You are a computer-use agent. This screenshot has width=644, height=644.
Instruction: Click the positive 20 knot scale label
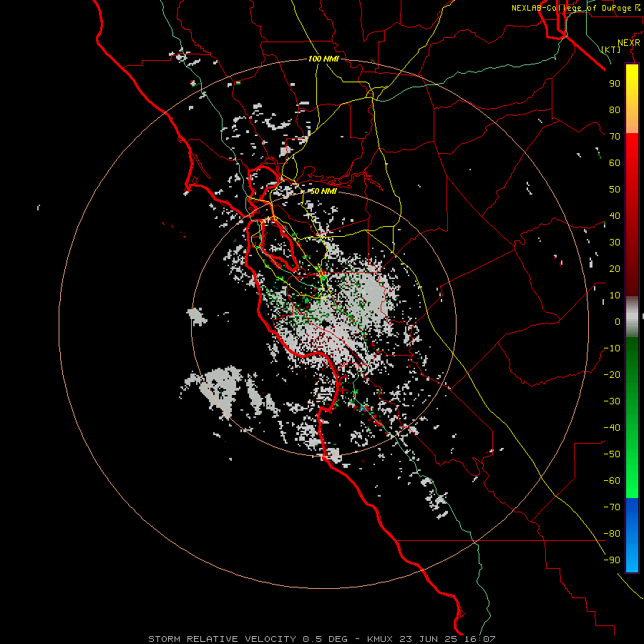(615, 268)
